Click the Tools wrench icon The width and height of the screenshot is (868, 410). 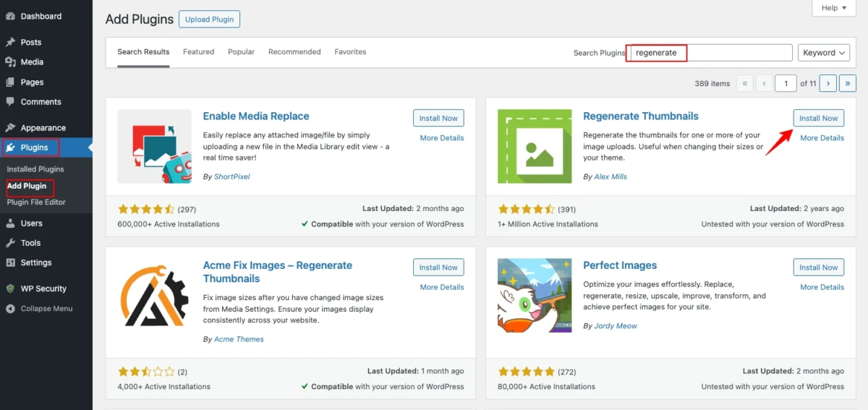tap(10, 243)
